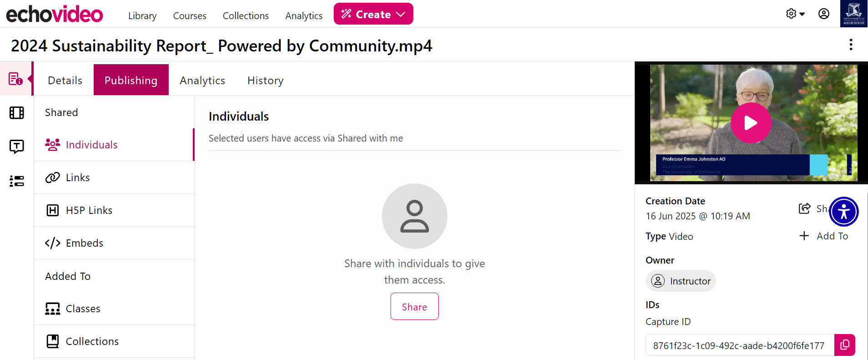Click the University of Melbourne logo
Image resolution: width=868 pixels, height=360 pixels.
pyautogui.click(x=853, y=14)
